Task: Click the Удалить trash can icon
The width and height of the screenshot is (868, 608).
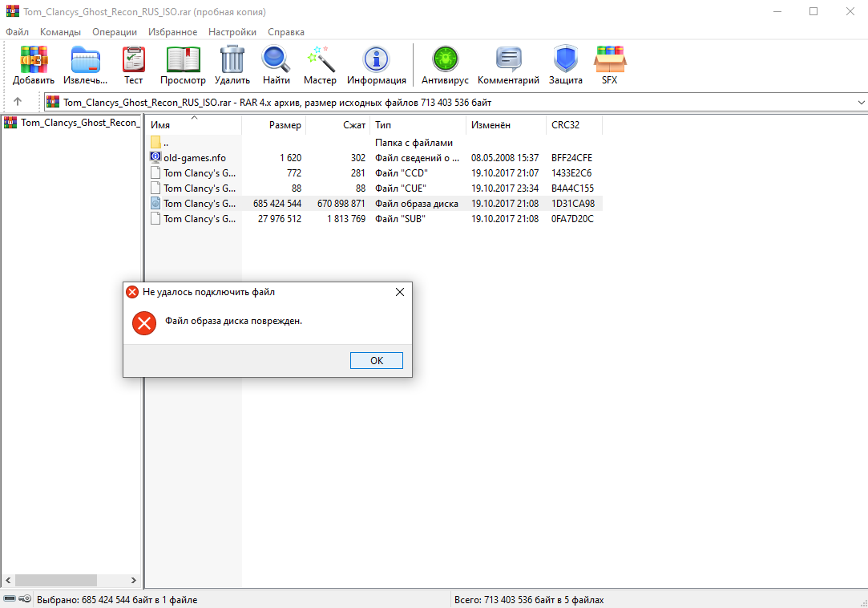Action: (x=232, y=59)
